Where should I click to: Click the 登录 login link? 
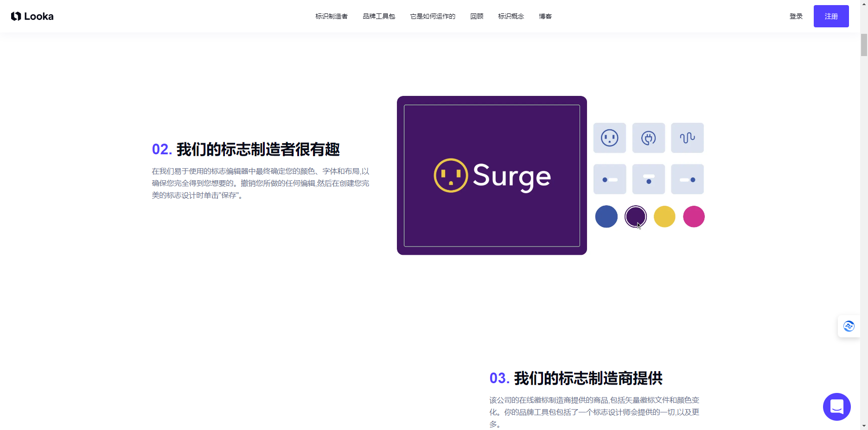796,16
